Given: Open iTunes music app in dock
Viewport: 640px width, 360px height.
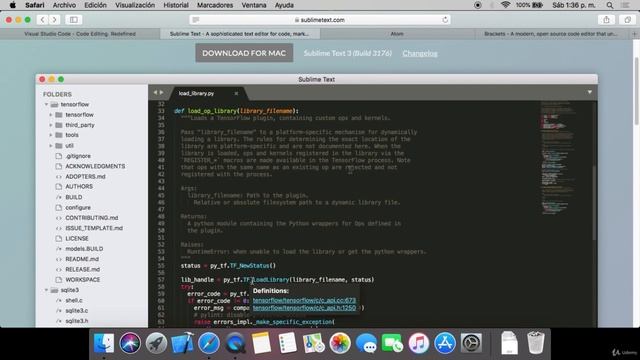Looking at the screenshot, I should pos(418,343).
